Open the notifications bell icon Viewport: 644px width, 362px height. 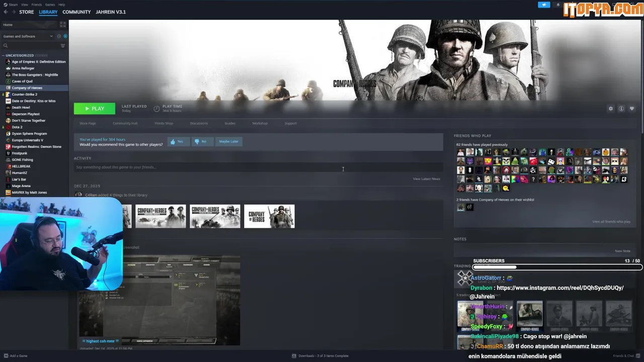(558, 5)
